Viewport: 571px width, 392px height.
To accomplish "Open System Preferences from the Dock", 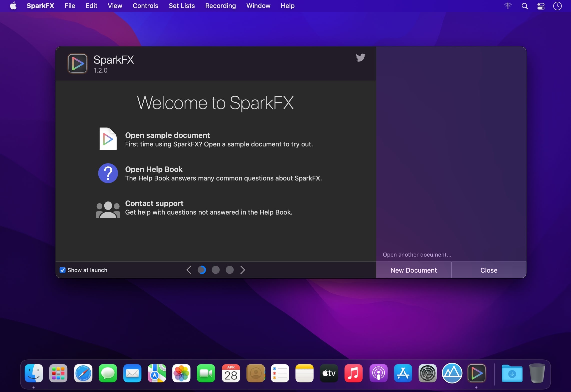I will (427, 373).
